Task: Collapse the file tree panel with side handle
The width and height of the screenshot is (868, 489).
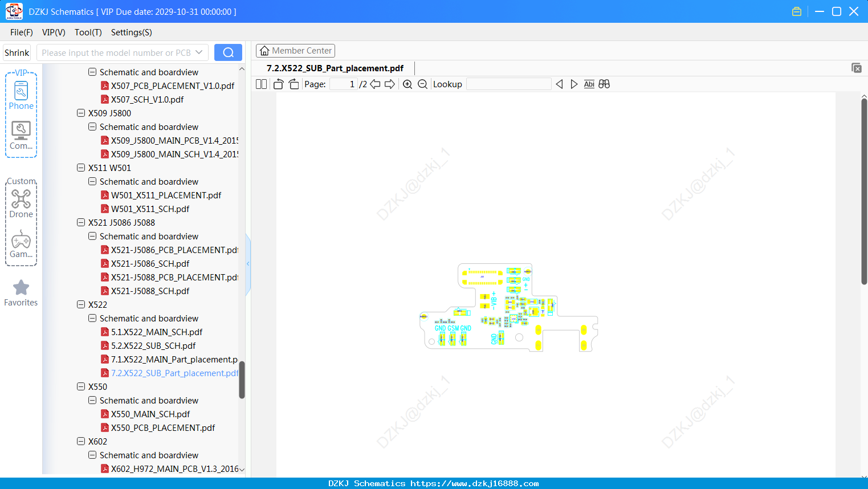Action: pos(248,264)
